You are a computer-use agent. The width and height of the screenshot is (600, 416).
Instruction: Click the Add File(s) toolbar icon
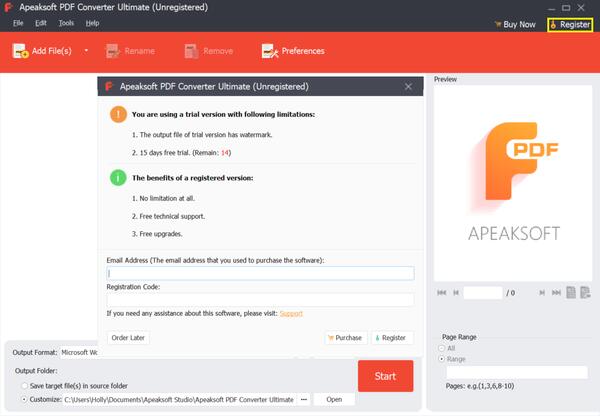[20, 50]
